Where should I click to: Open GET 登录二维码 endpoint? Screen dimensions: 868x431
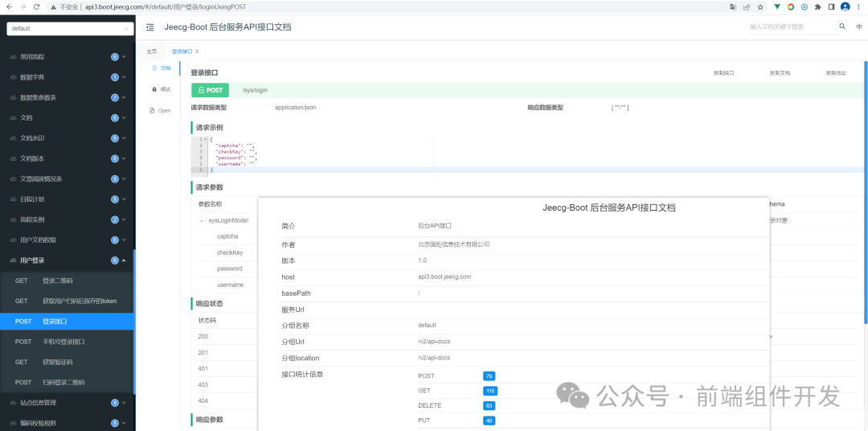pos(67,281)
